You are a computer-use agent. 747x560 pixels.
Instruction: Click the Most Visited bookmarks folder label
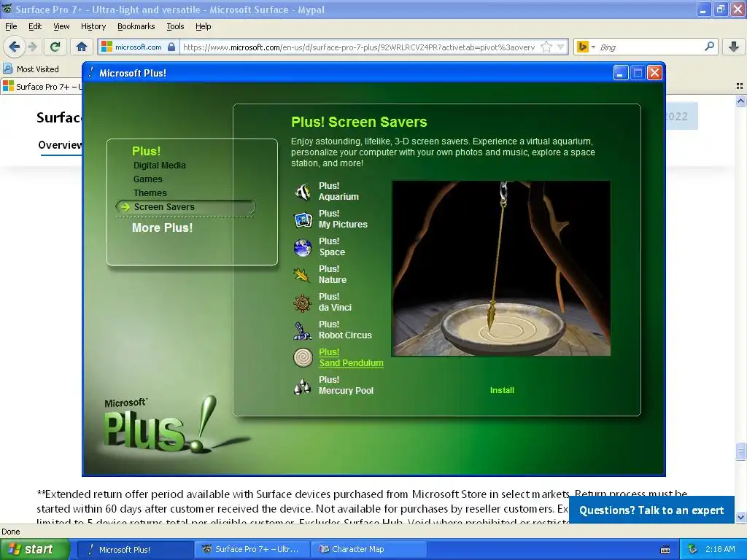(x=38, y=69)
